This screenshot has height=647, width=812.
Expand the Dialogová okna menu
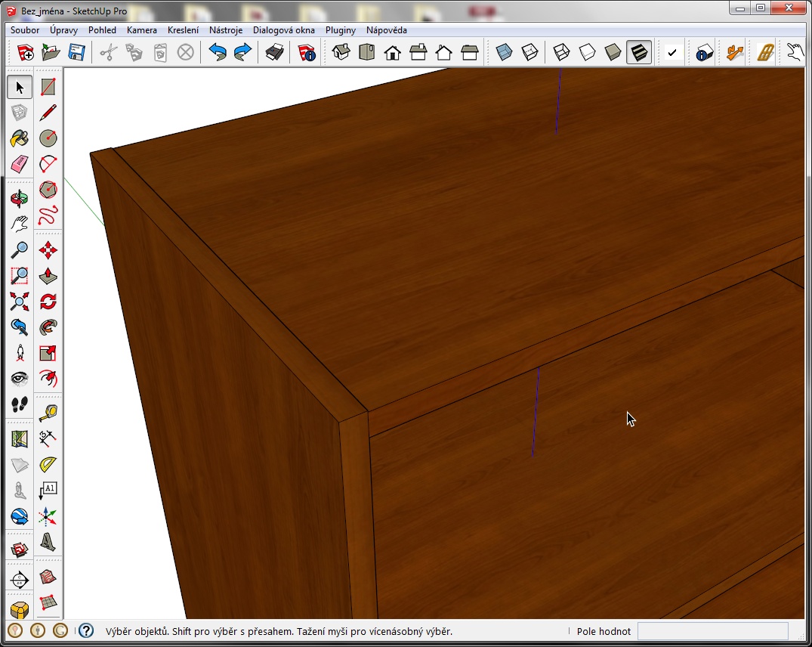point(284,30)
